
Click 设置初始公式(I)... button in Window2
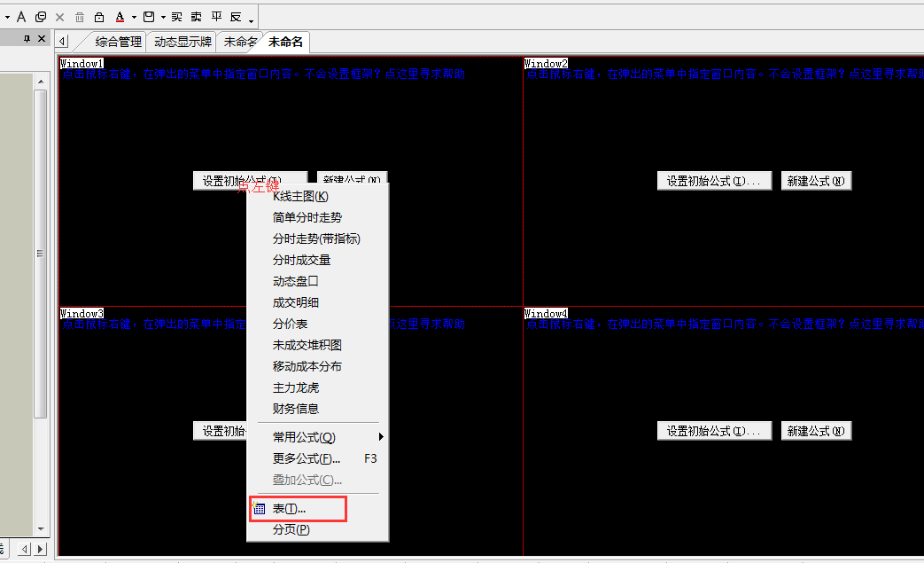(714, 181)
